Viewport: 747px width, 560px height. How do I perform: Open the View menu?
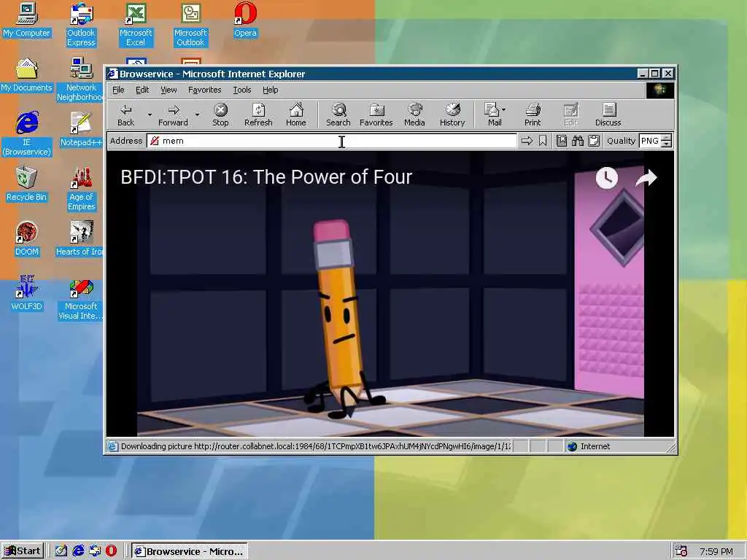click(169, 90)
